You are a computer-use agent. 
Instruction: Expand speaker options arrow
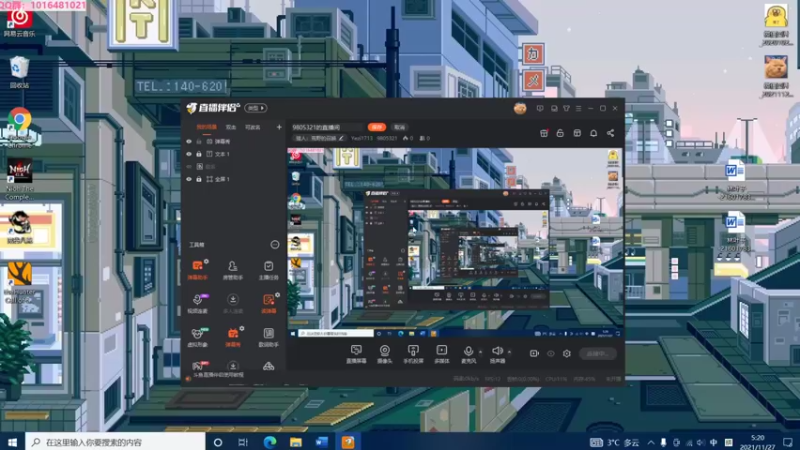pos(509,352)
